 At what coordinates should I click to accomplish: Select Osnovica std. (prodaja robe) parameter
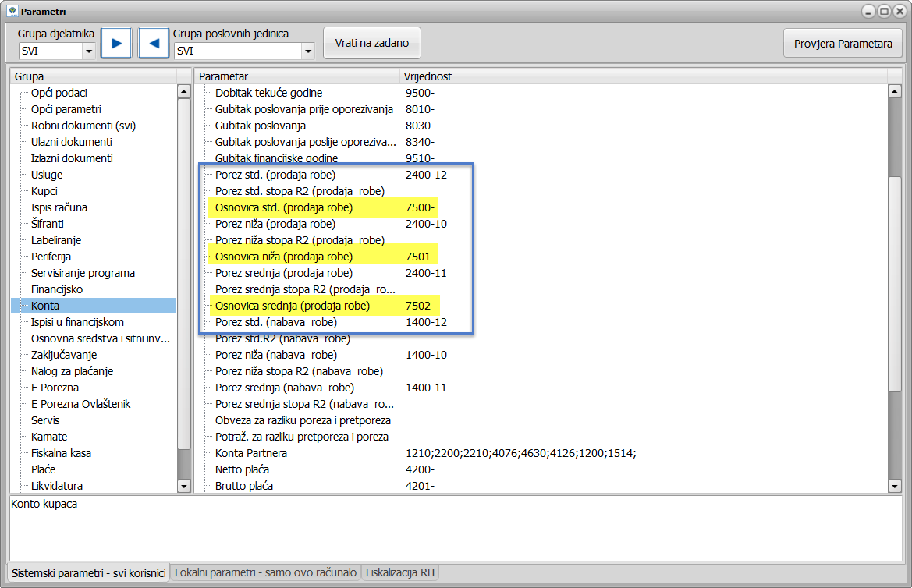pos(284,207)
